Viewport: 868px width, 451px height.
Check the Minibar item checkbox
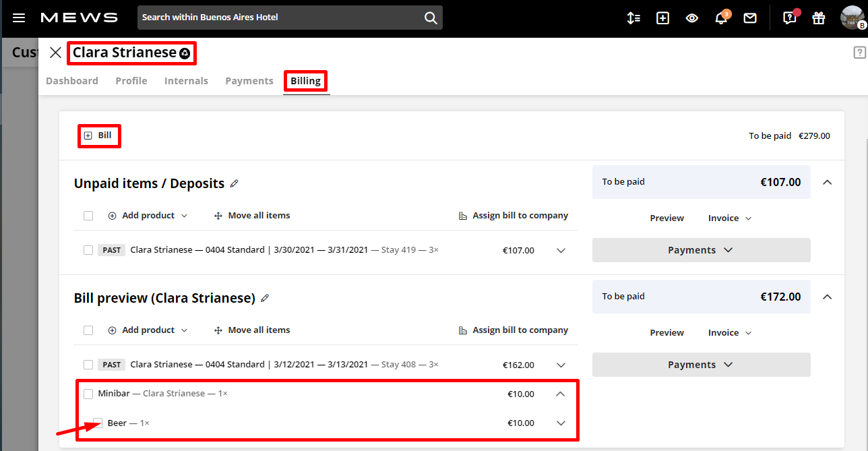point(88,394)
